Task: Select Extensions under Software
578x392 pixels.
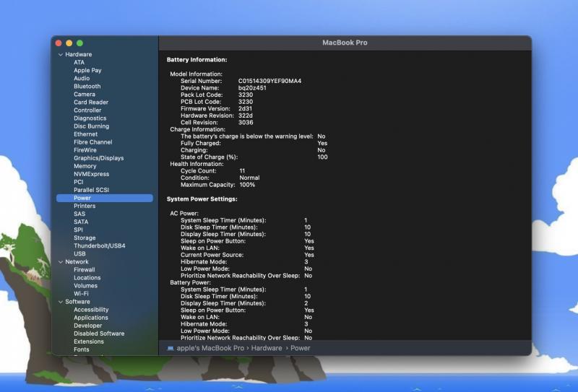Action: pyautogui.click(x=88, y=341)
